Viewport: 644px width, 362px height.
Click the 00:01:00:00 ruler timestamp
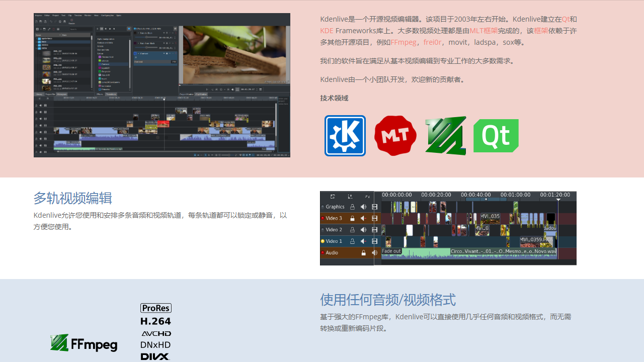pos(516,195)
